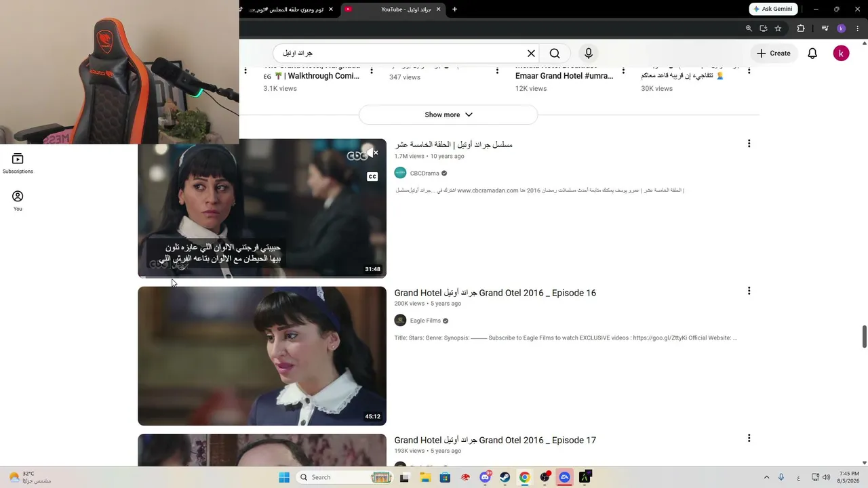
Task: Expand results with Show more
Action: (x=448, y=115)
